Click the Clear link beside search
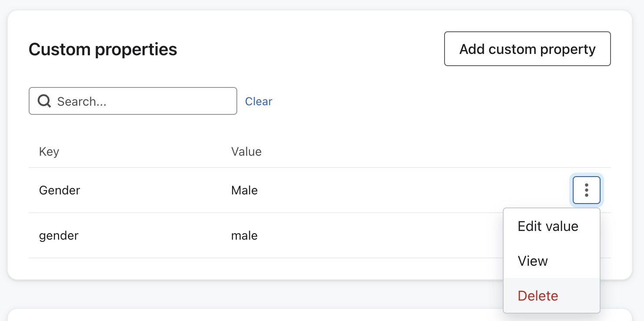 pyautogui.click(x=259, y=101)
